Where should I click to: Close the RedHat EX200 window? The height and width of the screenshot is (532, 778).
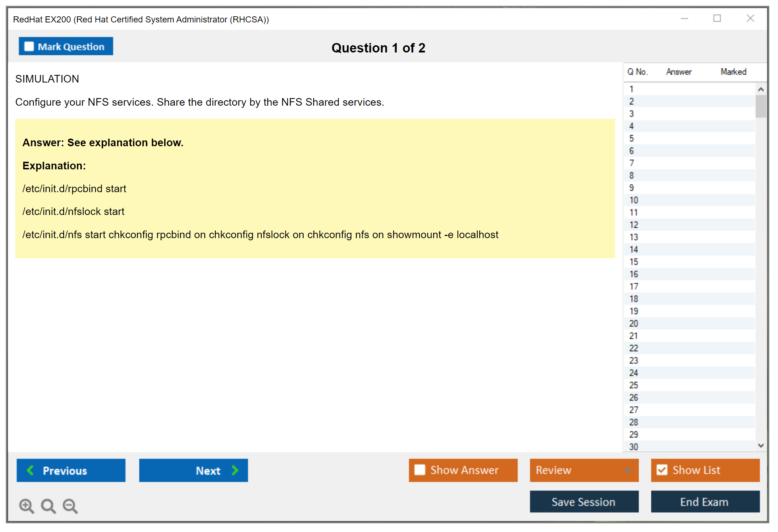pyautogui.click(x=750, y=18)
